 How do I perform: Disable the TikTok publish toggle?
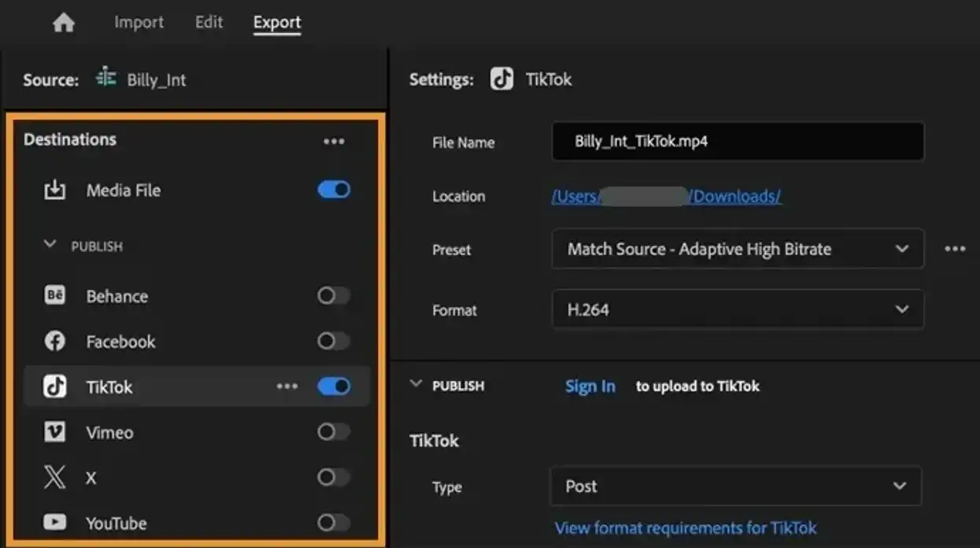(x=334, y=387)
